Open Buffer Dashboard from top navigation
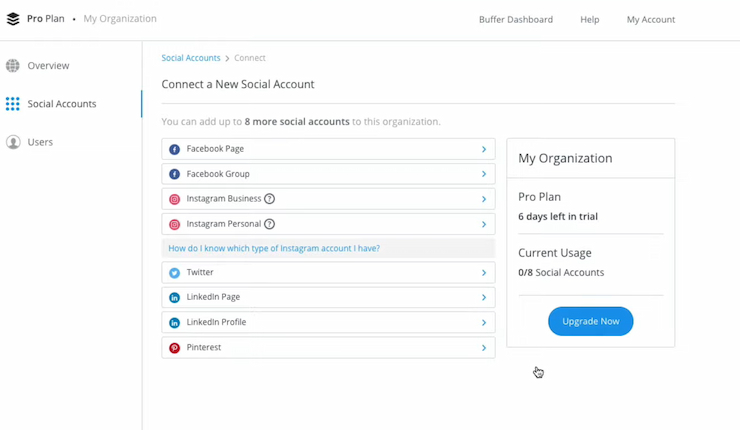 pyautogui.click(x=516, y=19)
